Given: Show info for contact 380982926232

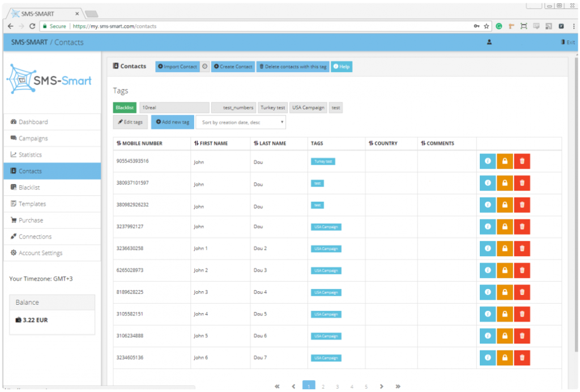Looking at the screenshot, I should click(488, 205).
